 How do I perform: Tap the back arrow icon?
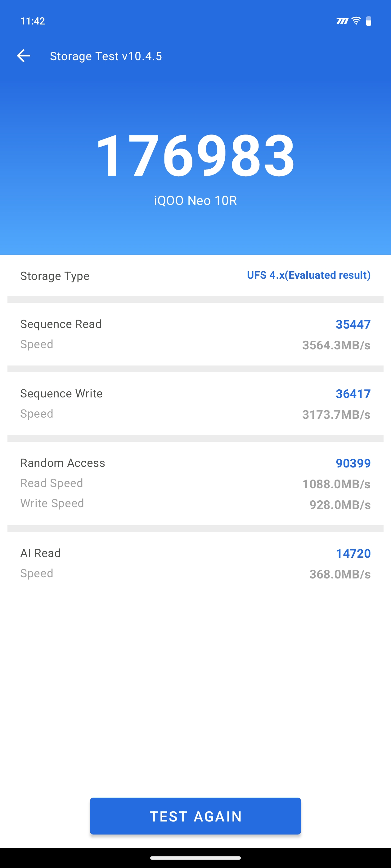coord(24,56)
